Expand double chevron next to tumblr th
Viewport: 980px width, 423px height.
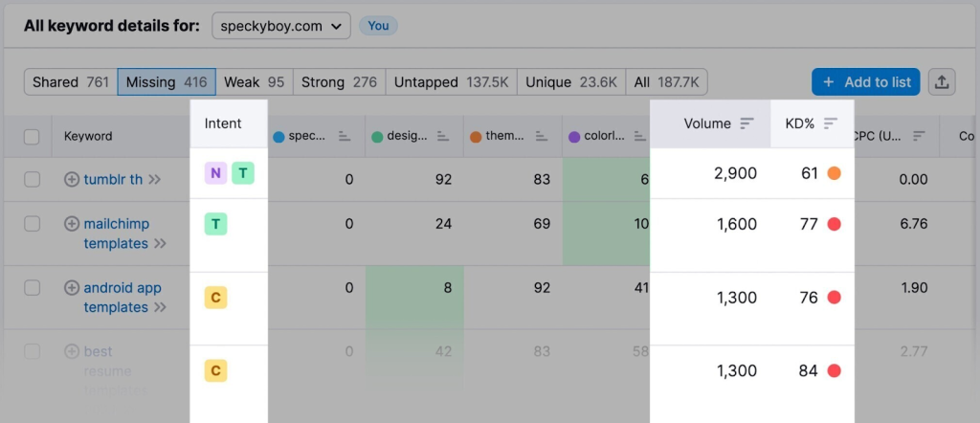pos(155,179)
